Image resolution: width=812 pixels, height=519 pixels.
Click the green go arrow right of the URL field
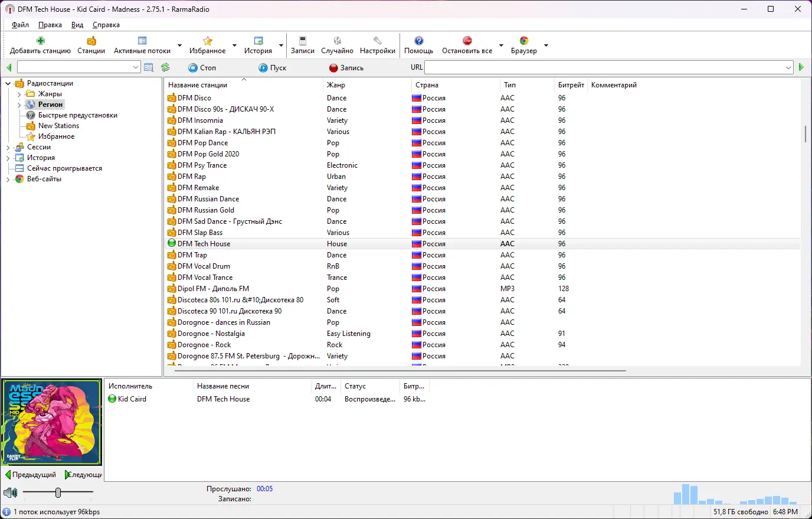pyautogui.click(x=801, y=67)
